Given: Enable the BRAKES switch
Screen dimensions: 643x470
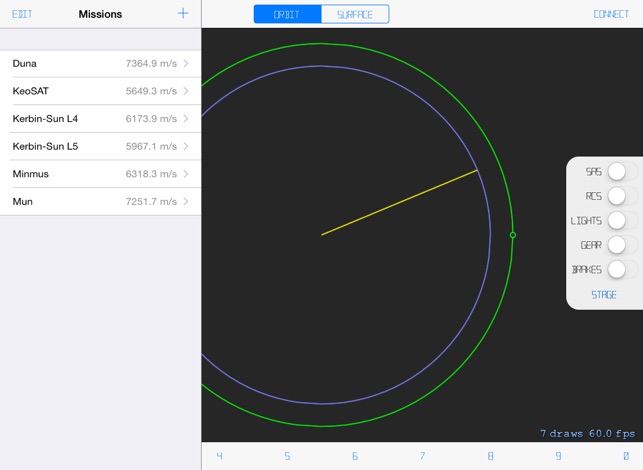Looking at the screenshot, I should 622,270.
